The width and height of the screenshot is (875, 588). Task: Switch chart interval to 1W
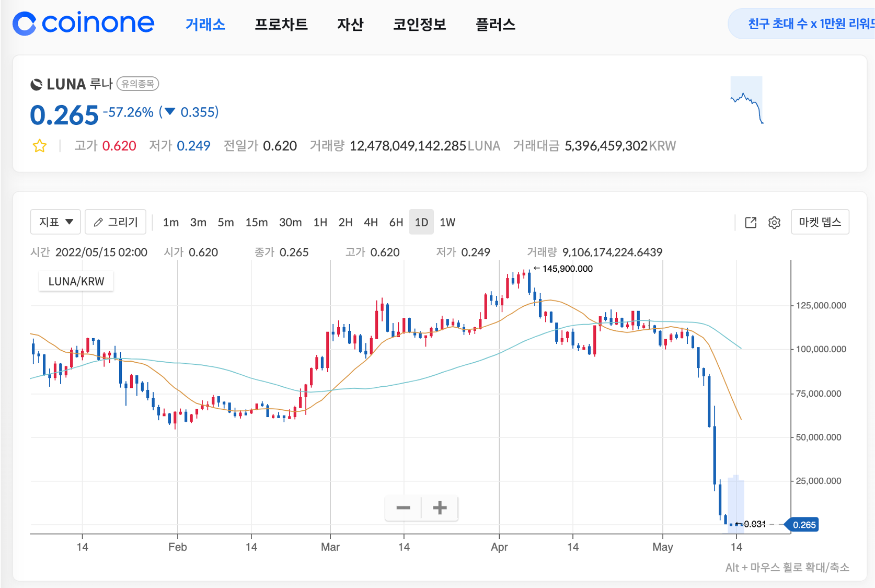click(x=447, y=223)
